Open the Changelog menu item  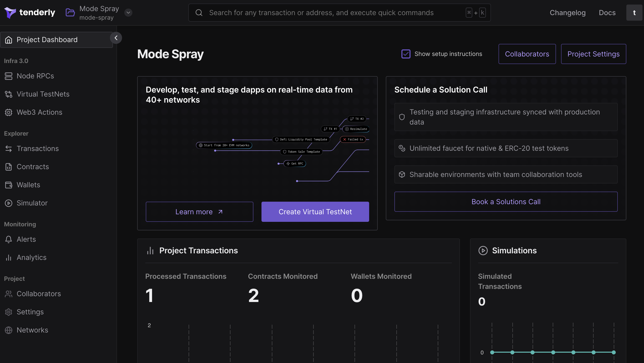567,13
